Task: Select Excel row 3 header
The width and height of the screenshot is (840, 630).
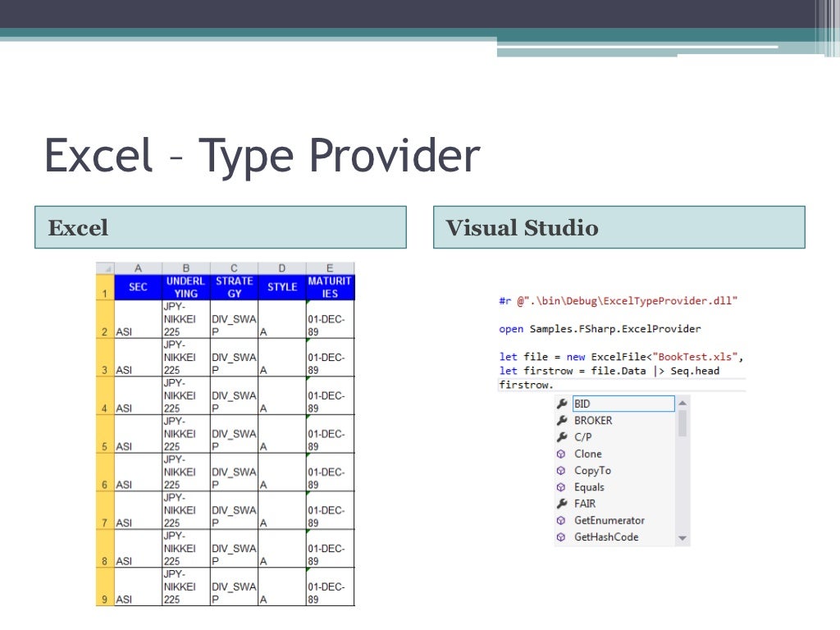Action: [x=105, y=358]
